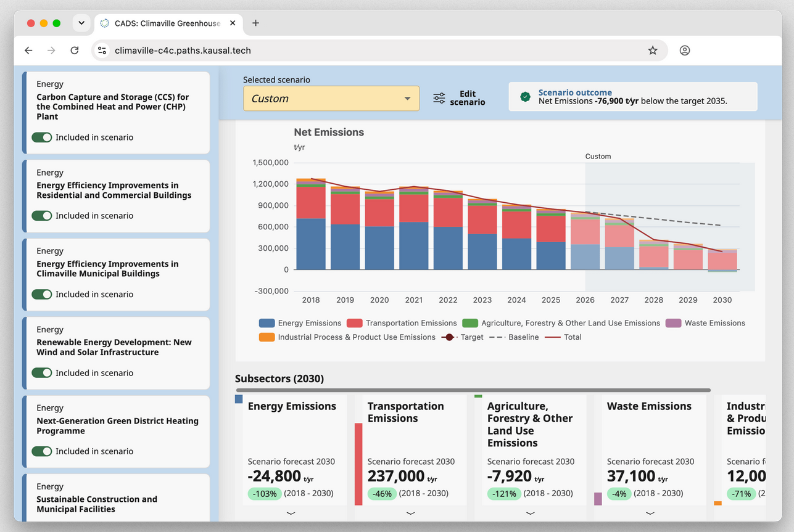Click the Waste Emissions legend swatch
794x532 pixels.
[674, 323]
